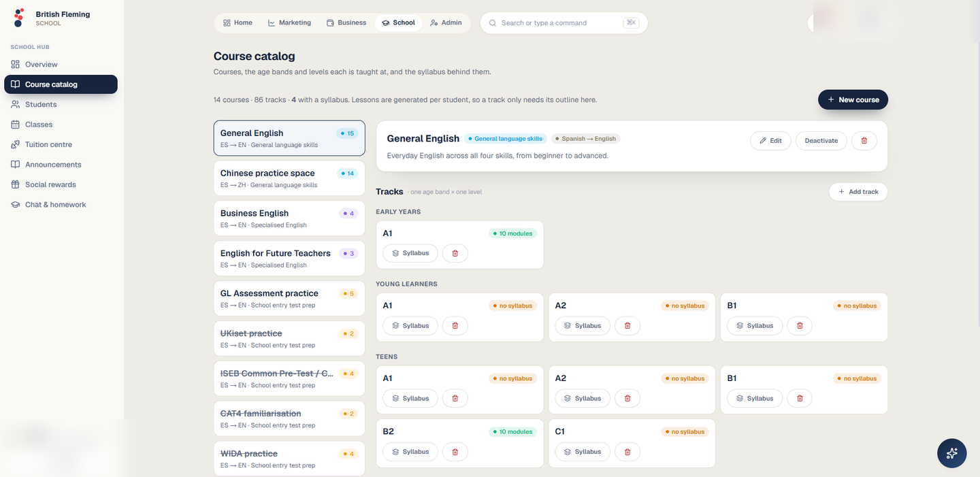Select the Business English course
The width and height of the screenshot is (980, 477).
pyautogui.click(x=289, y=218)
